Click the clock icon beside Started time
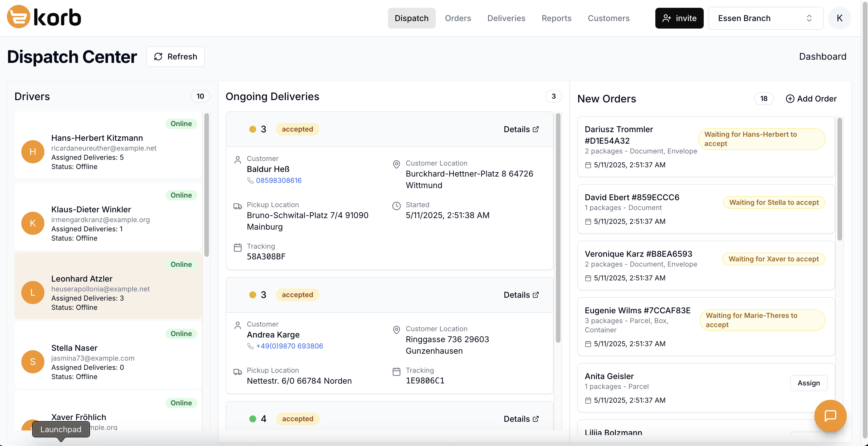868x446 pixels. [396, 206]
